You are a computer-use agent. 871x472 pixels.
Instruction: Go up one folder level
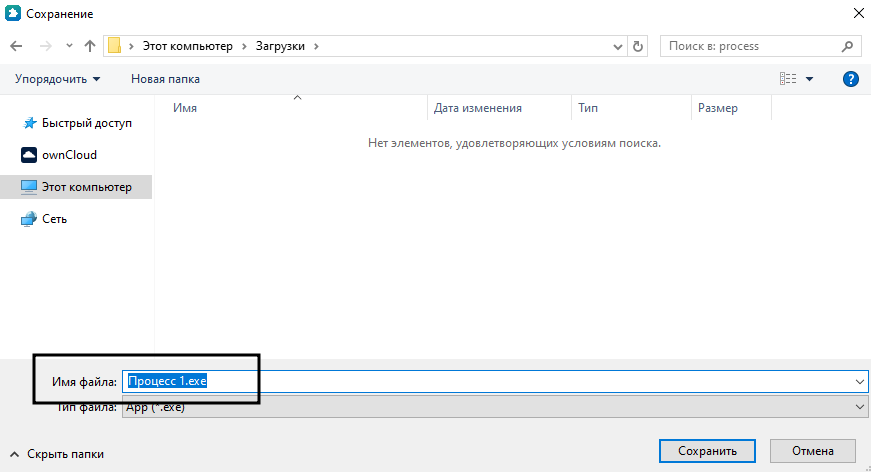point(89,46)
